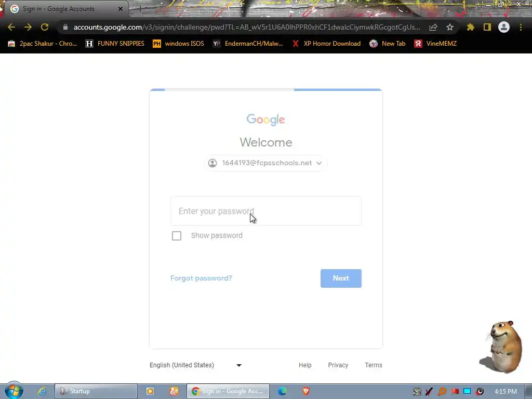The height and width of the screenshot is (399, 532).
Task: Click the Google logo on sign-in card
Action: [x=265, y=119]
